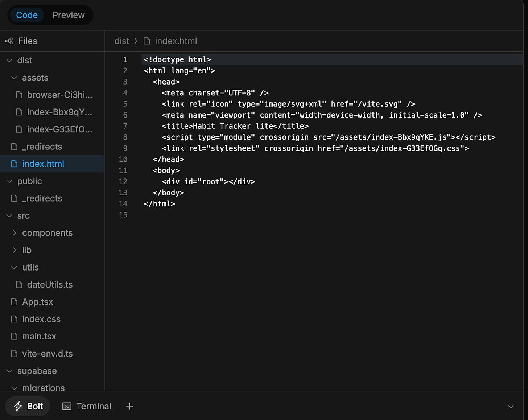The height and width of the screenshot is (420, 528).
Task: Click the lightning Bolt icon
Action: (x=18, y=406)
